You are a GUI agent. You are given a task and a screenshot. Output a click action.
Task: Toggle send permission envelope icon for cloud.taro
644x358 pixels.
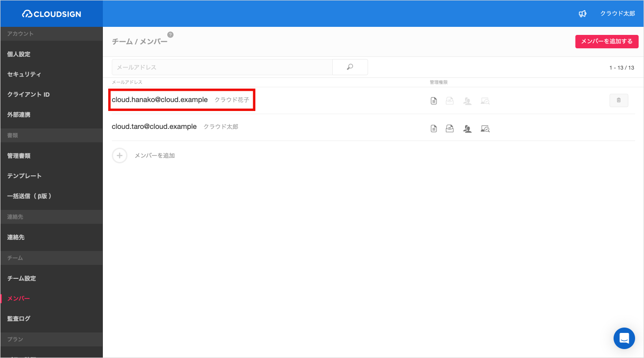click(x=450, y=128)
